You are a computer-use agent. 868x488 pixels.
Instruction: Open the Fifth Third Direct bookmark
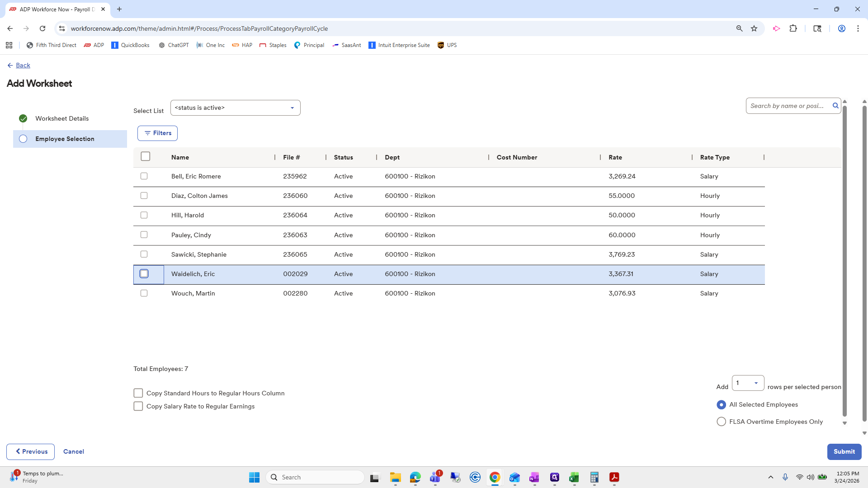pyautogui.click(x=51, y=45)
